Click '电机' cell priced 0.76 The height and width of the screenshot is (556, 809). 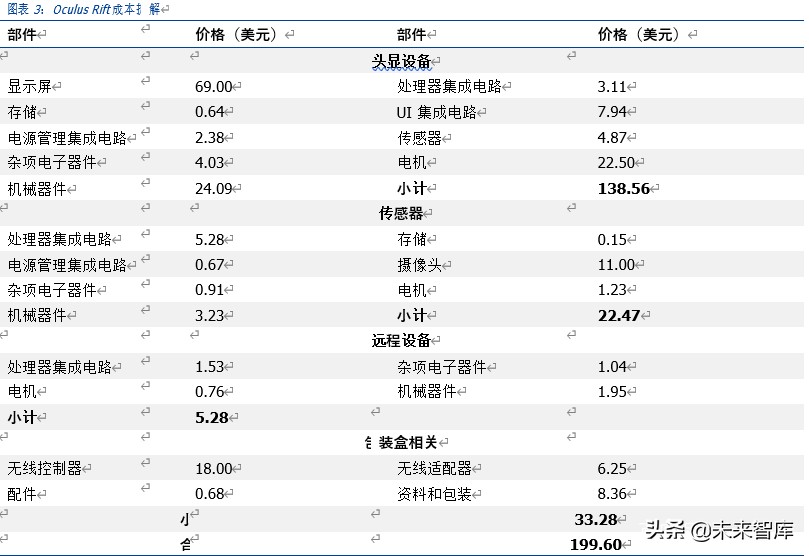[x=22, y=391]
